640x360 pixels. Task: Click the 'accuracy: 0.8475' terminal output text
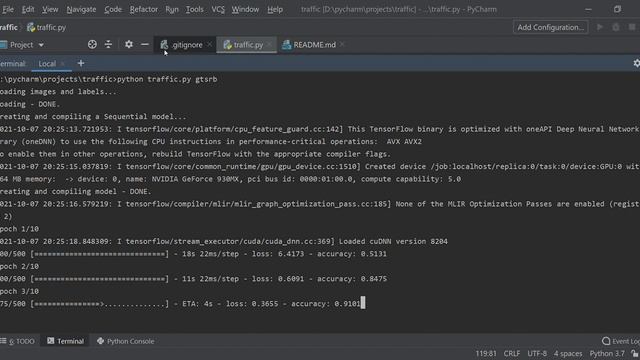[352, 279]
